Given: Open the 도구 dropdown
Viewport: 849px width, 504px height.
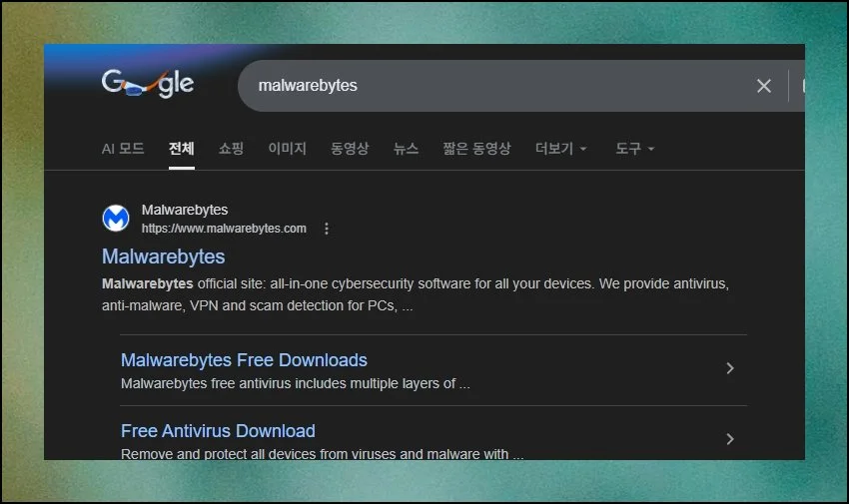Looking at the screenshot, I should [634, 149].
